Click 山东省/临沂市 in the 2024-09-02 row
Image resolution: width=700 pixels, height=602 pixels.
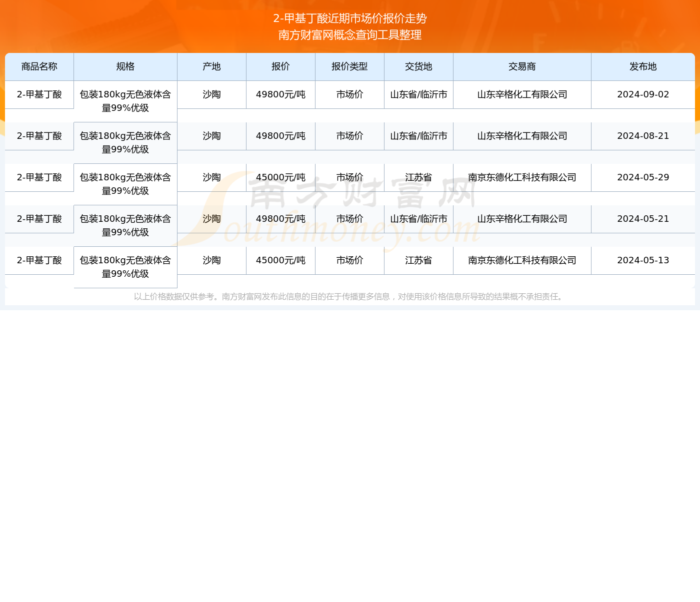point(419,94)
